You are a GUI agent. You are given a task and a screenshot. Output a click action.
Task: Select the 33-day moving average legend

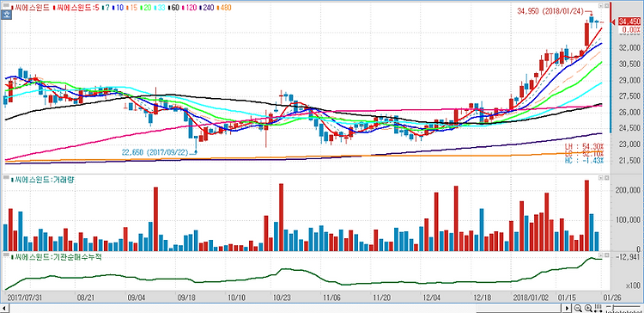pyautogui.click(x=160, y=8)
